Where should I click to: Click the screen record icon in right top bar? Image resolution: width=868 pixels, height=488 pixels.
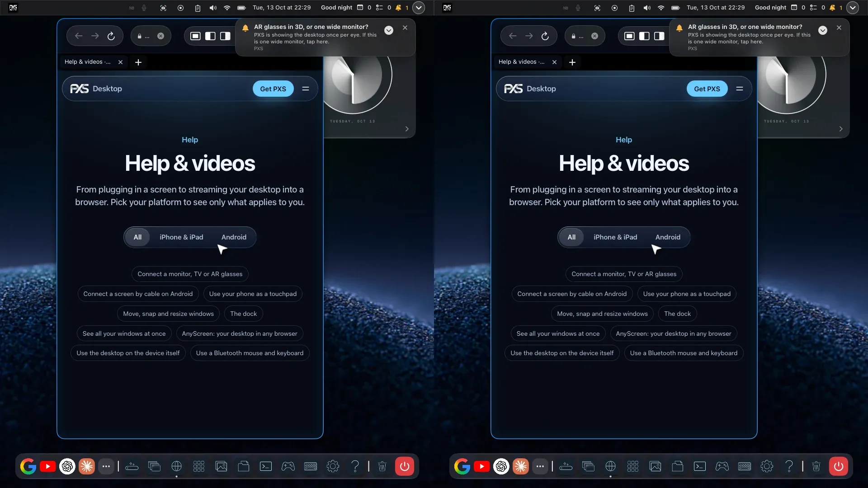614,8
